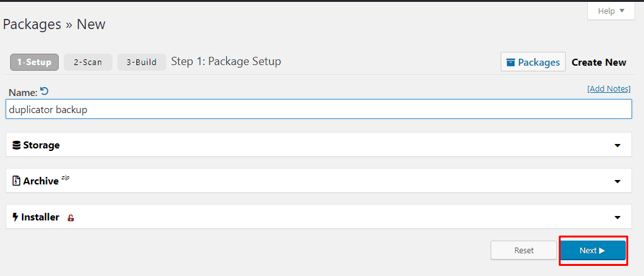Click the Installer section title

tap(40, 217)
